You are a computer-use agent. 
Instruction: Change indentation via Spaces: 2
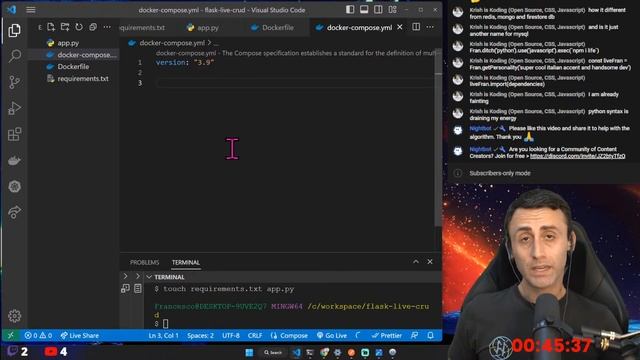200,336
